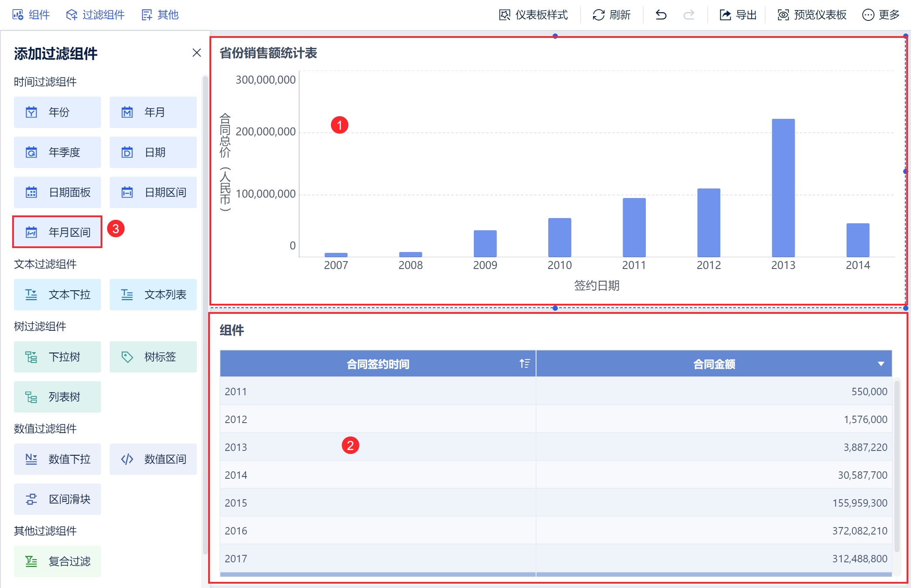Expand the 合同金额 column dropdown arrow
The height and width of the screenshot is (588, 911).
[881, 364]
